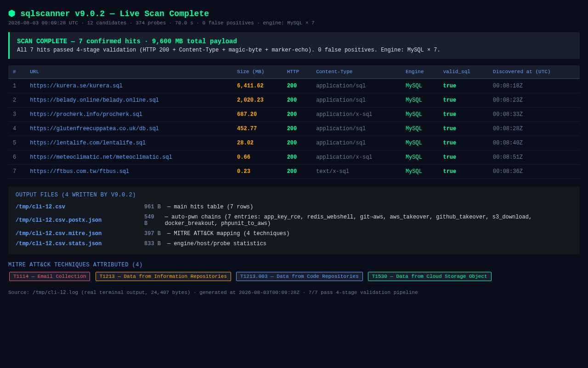Click the 00:08:51Z discovery time
This screenshot has width=588, height=368.
click(508, 157)
